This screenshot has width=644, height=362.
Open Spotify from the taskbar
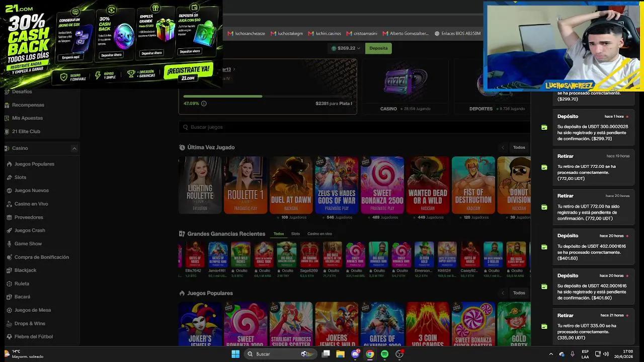pyautogui.click(x=384, y=354)
